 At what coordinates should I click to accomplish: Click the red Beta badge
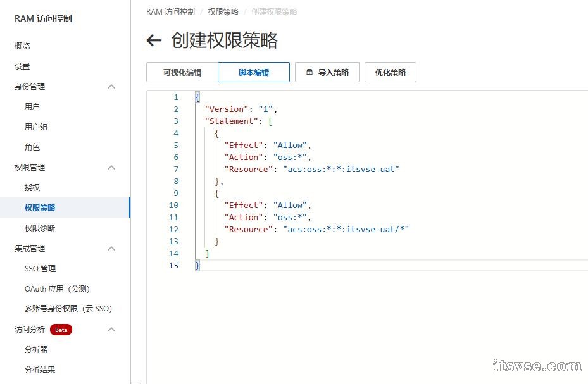point(61,330)
